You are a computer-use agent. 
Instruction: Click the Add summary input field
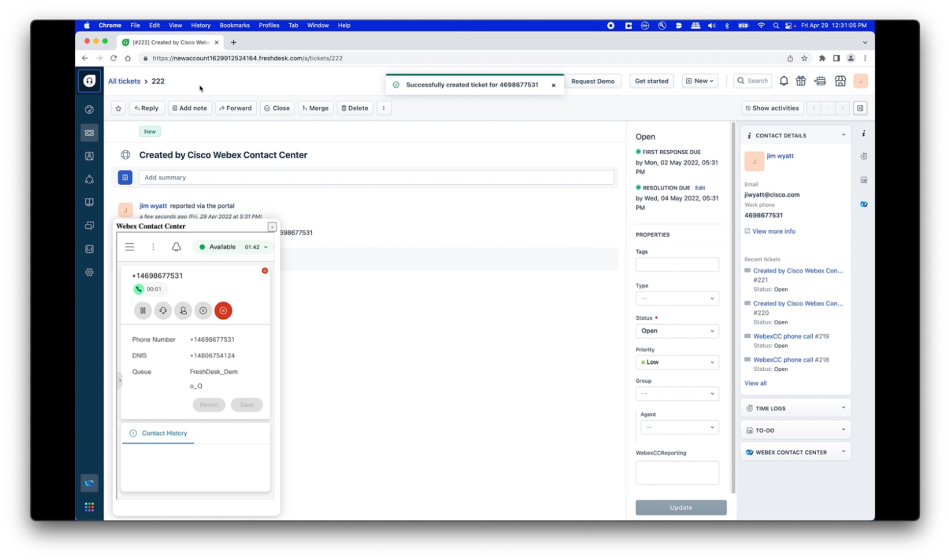[376, 178]
